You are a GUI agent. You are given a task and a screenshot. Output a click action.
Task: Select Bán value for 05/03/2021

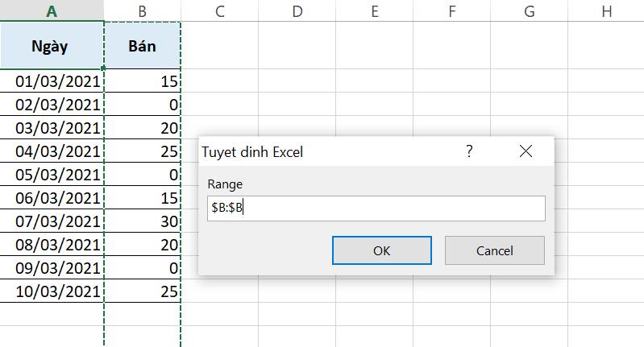(142, 175)
